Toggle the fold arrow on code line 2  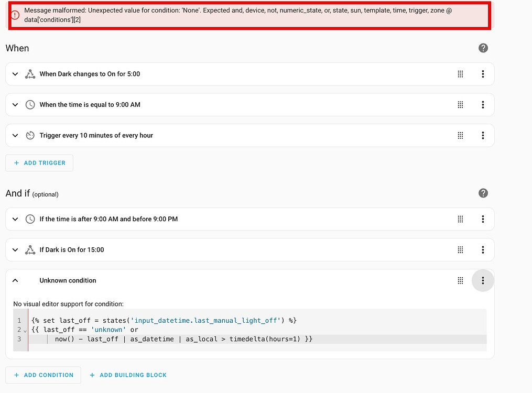25,331
